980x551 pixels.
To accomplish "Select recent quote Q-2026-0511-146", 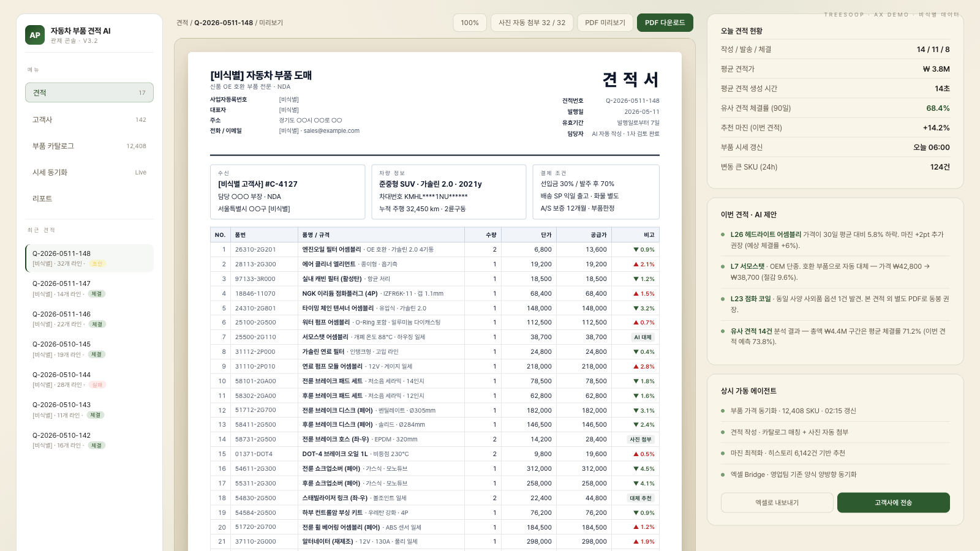I will 89,318.
